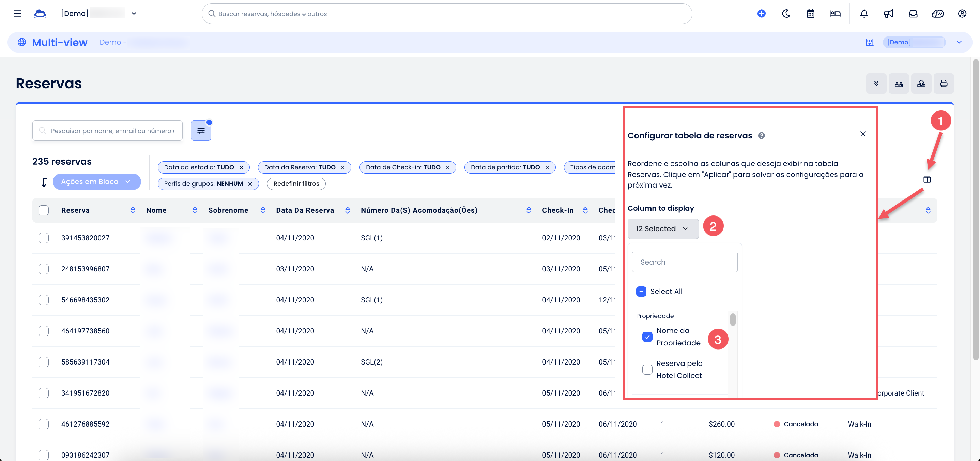The height and width of the screenshot is (461, 980).
Task: Click the table columns configuration icon
Action: [x=927, y=180]
